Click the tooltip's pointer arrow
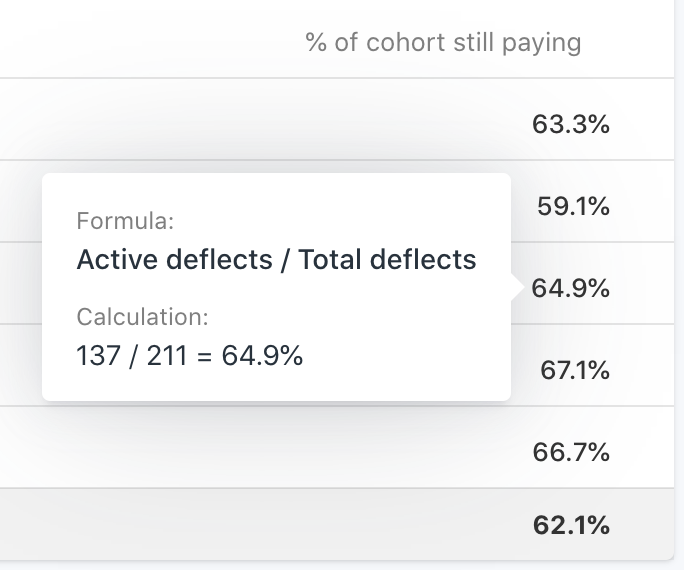The image size is (684, 570). coord(517,288)
